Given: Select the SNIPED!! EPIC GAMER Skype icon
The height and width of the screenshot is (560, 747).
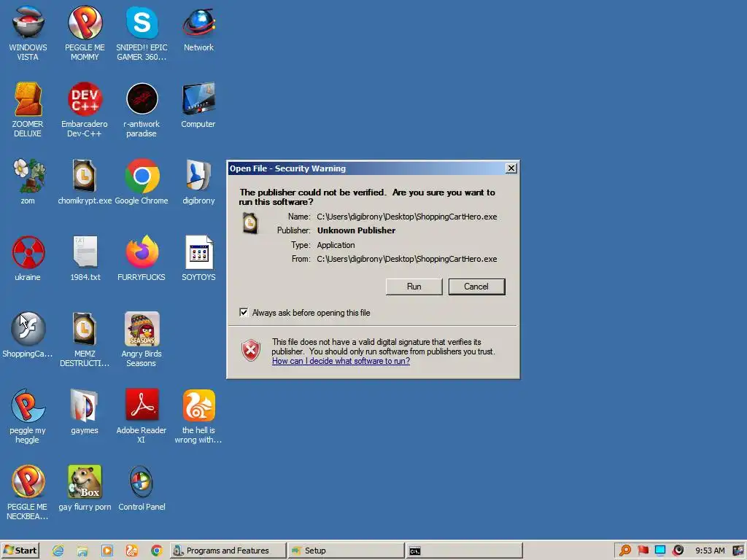Looking at the screenshot, I should [142, 34].
